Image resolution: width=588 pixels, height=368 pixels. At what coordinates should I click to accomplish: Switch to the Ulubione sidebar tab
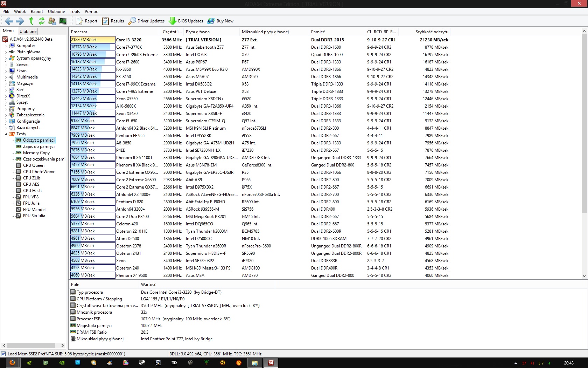pos(28,32)
